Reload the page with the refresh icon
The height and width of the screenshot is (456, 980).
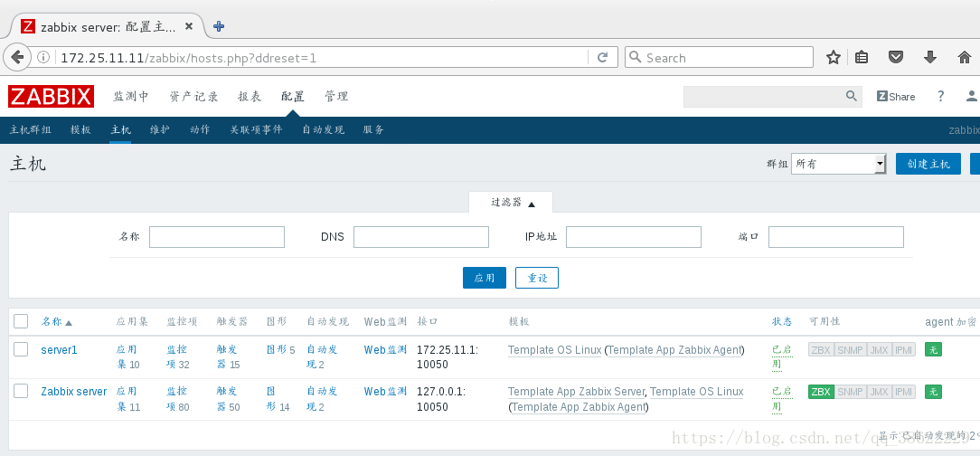602,58
